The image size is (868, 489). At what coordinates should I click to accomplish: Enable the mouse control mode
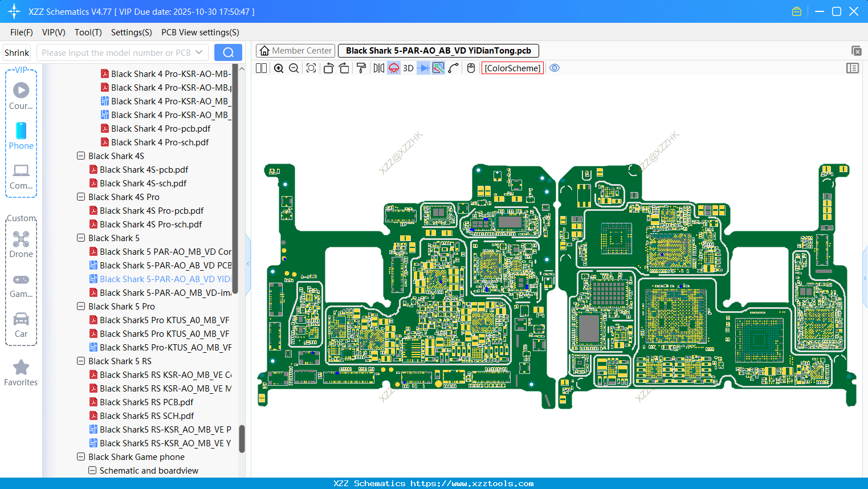[x=470, y=68]
